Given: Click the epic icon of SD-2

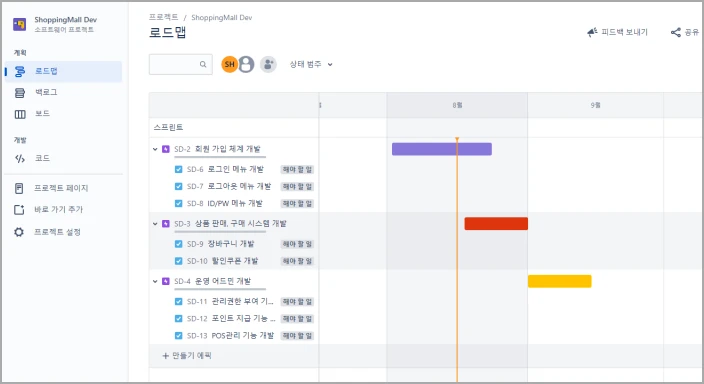Looking at the screenshot, I should pyautogui.click(x=166, y=149).
